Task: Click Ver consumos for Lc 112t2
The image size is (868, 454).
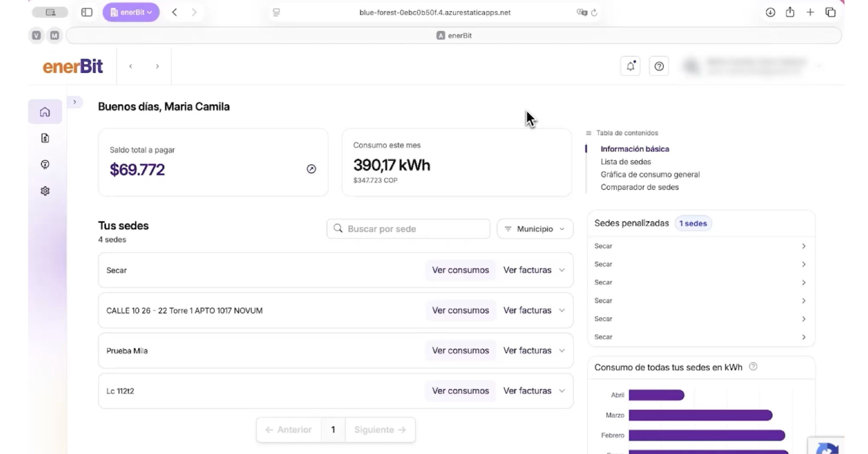Action: [460, 391]
